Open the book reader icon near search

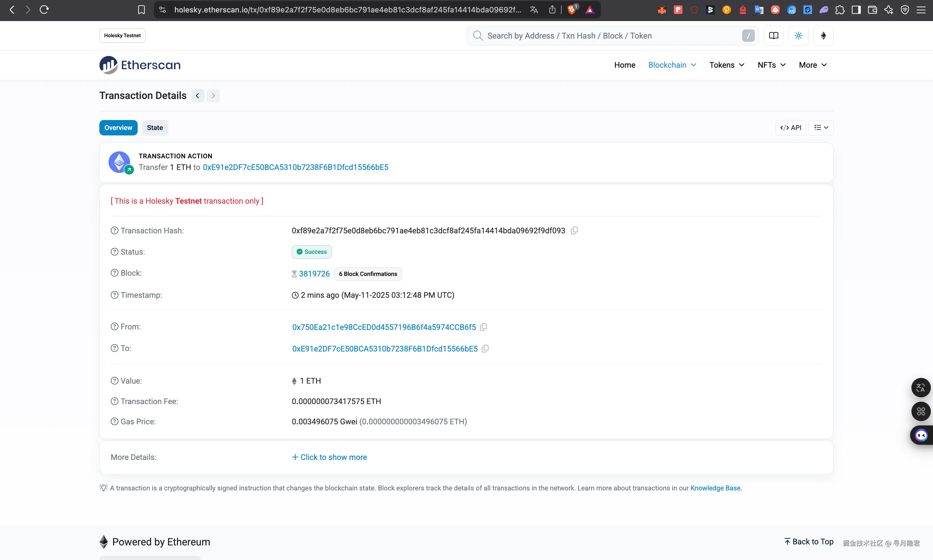click(x=773, y=35)
